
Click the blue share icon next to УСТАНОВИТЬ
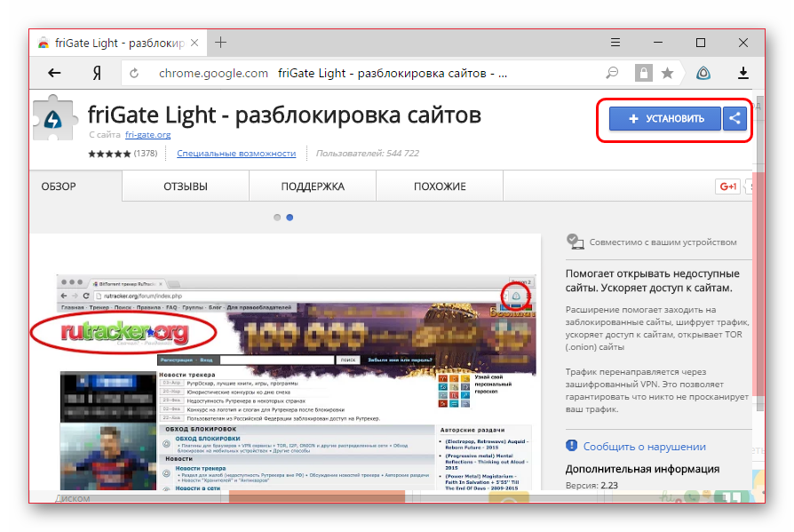point(734,119)
